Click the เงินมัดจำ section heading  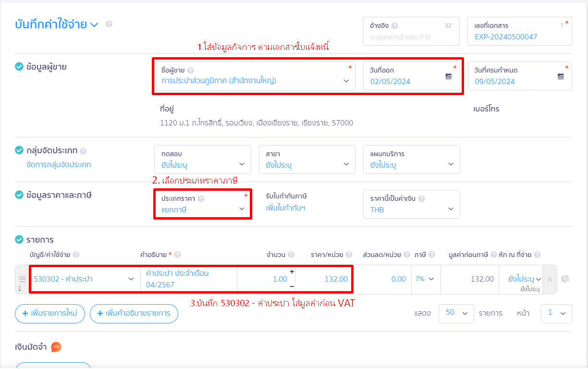(x=31, y=347)
